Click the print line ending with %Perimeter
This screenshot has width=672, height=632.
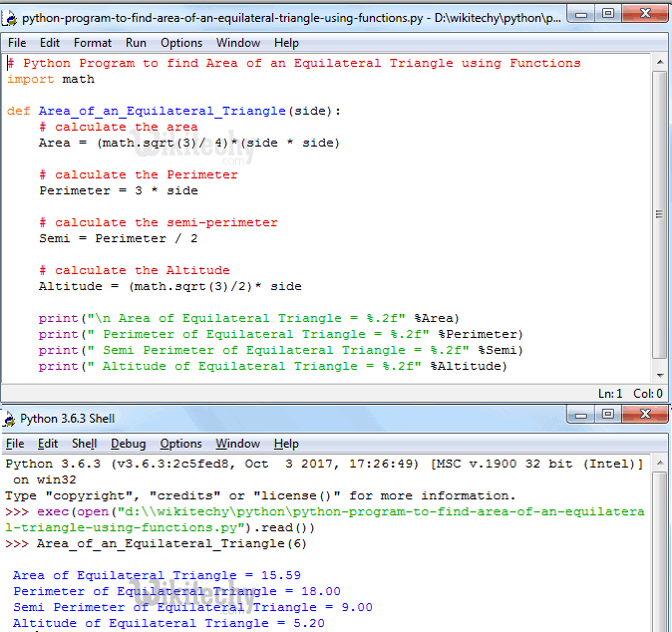(x=281, y=334)
